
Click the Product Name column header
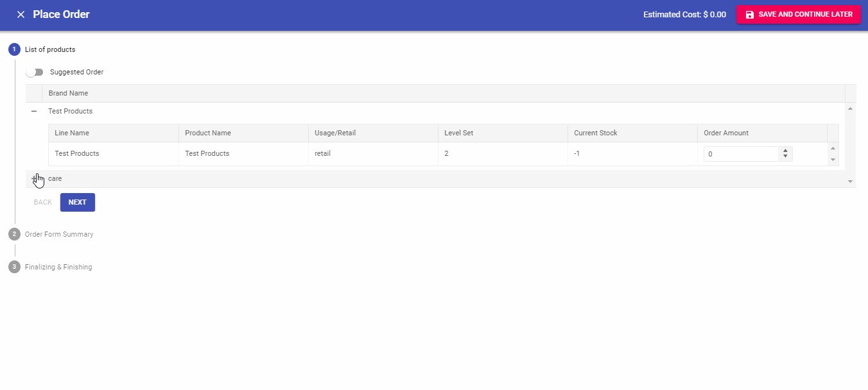pyautogui.click(x=208, y=133)
